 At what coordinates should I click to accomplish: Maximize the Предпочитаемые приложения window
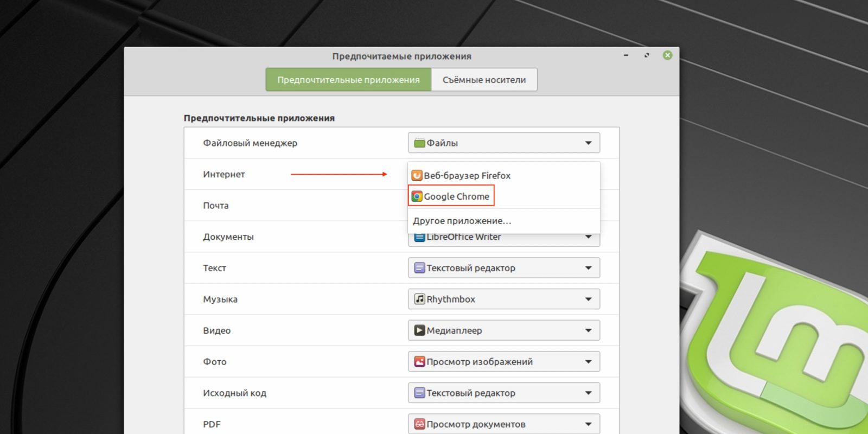click(x=647, y=55)
